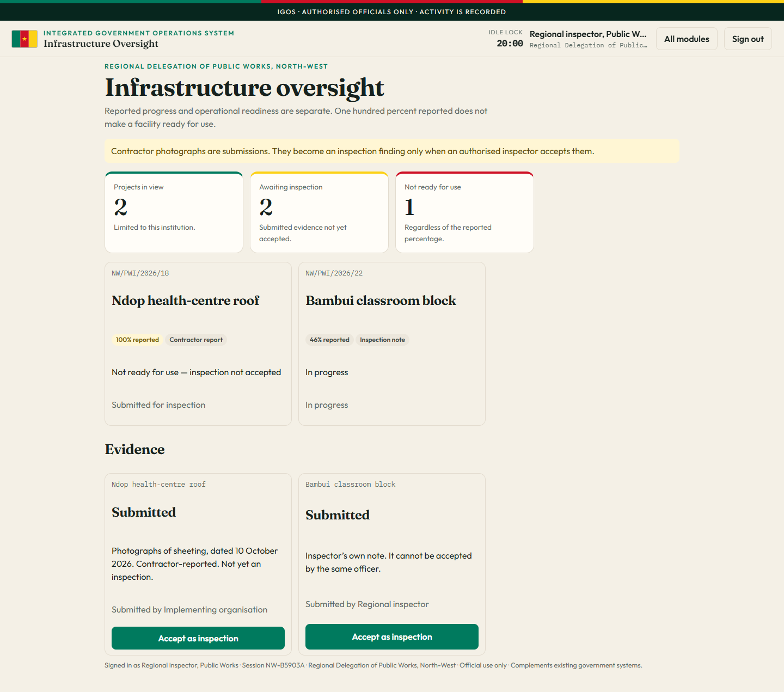This screenshot has height=692, width=784.
Task: Accept Bambui classroom block evidence as inspection
Action: tap(392, 636)
